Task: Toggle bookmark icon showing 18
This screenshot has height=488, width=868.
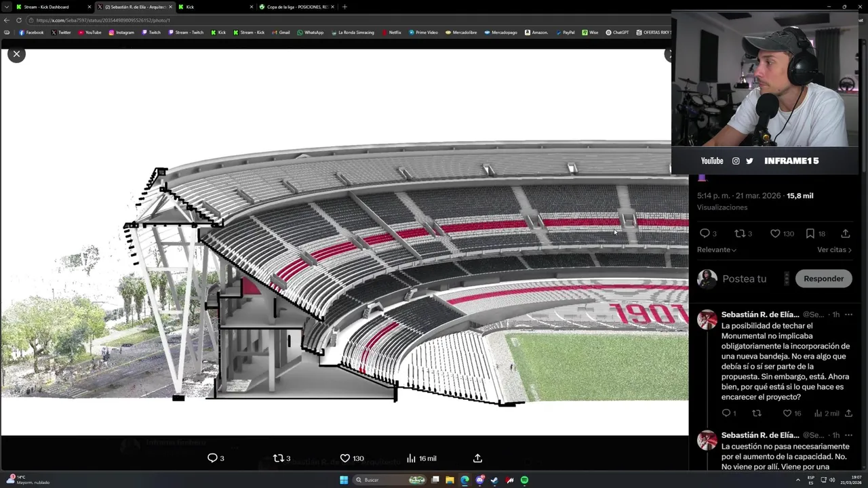Action: (810, 233)
